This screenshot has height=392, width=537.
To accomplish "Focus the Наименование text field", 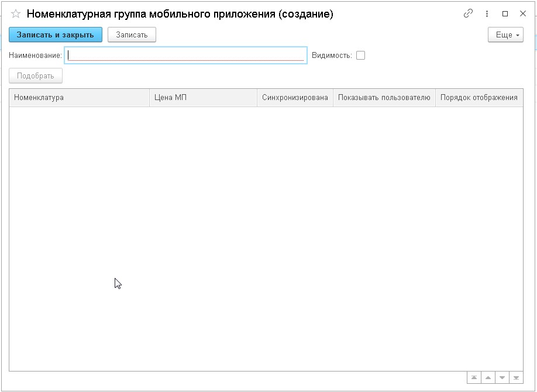I will [x=186, y=56].
